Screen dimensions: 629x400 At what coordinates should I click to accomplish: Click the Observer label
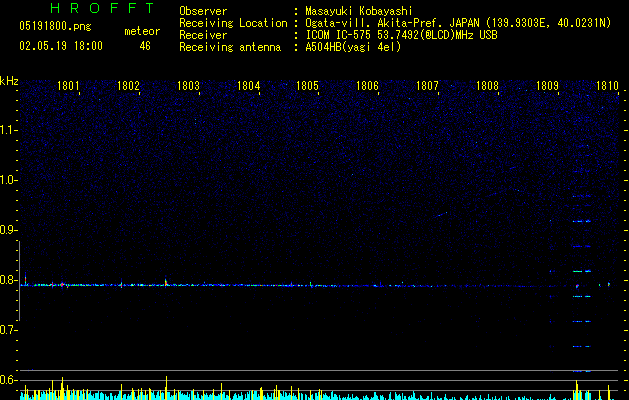coord(203,11)
